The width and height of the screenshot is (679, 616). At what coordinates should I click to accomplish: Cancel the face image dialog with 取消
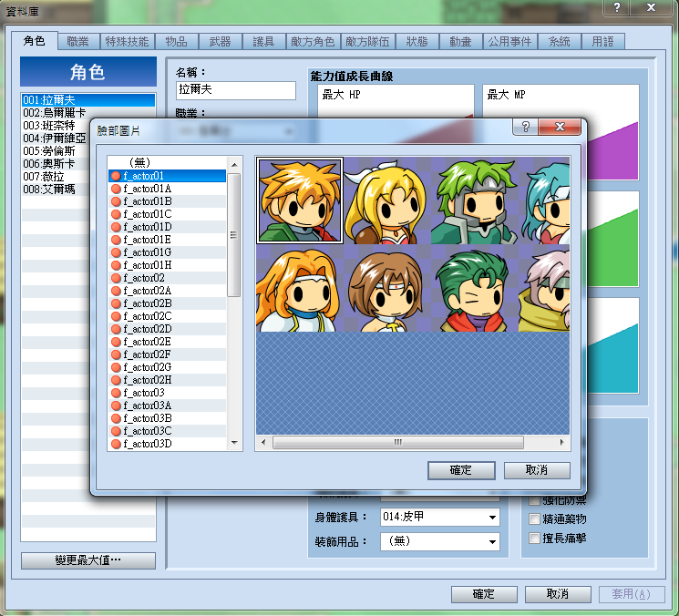[x=537, y=470]
